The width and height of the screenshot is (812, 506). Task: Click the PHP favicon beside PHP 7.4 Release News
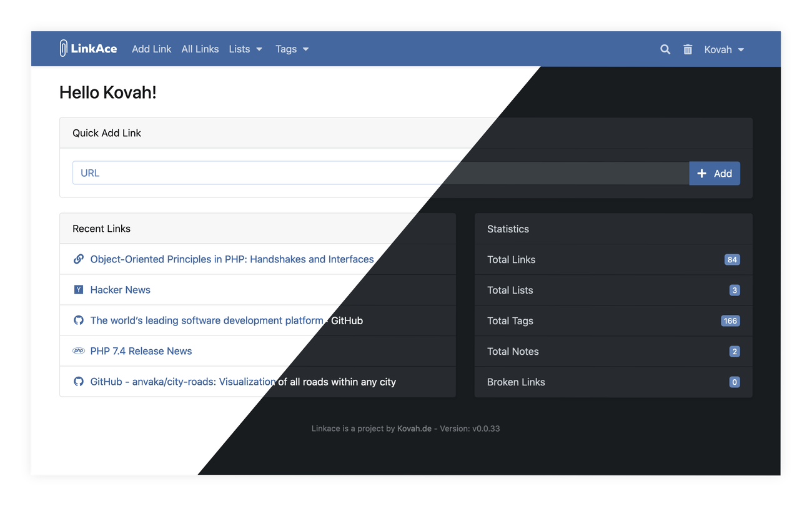tap(78, 350)
